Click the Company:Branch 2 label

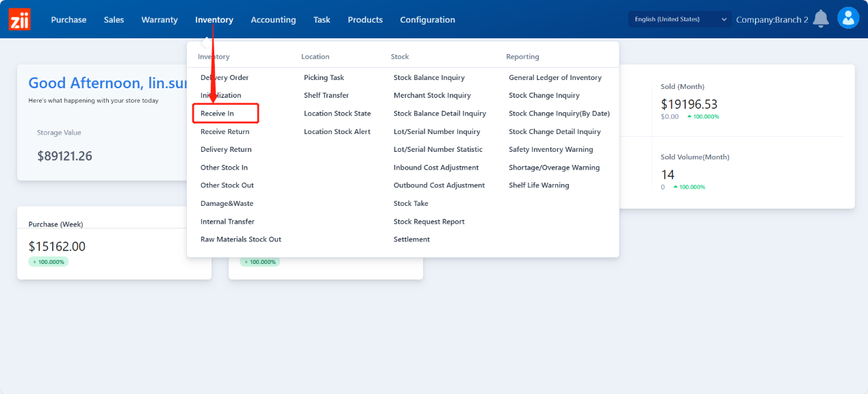[771, 20]
